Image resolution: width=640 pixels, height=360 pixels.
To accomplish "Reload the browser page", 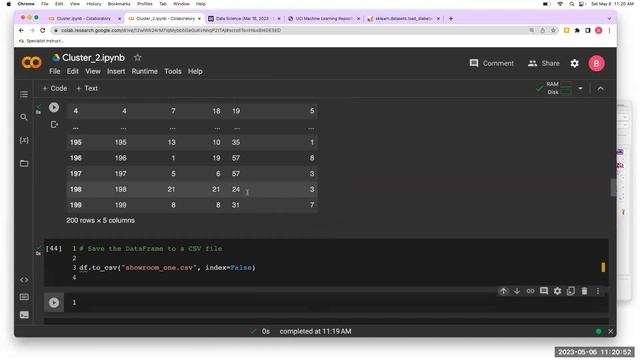I will coord(42,30).
